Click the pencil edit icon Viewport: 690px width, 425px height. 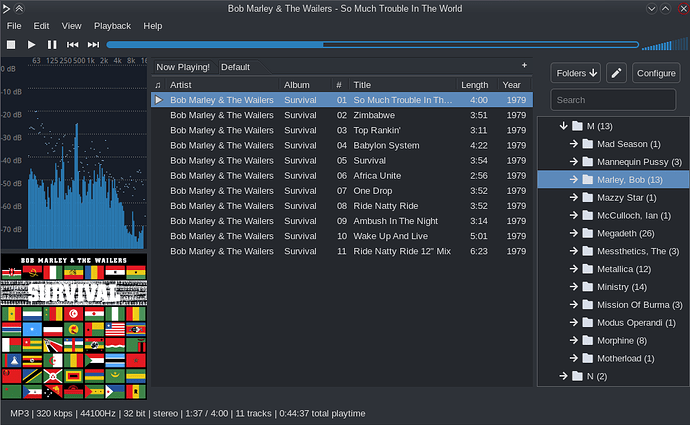point(616,73)
